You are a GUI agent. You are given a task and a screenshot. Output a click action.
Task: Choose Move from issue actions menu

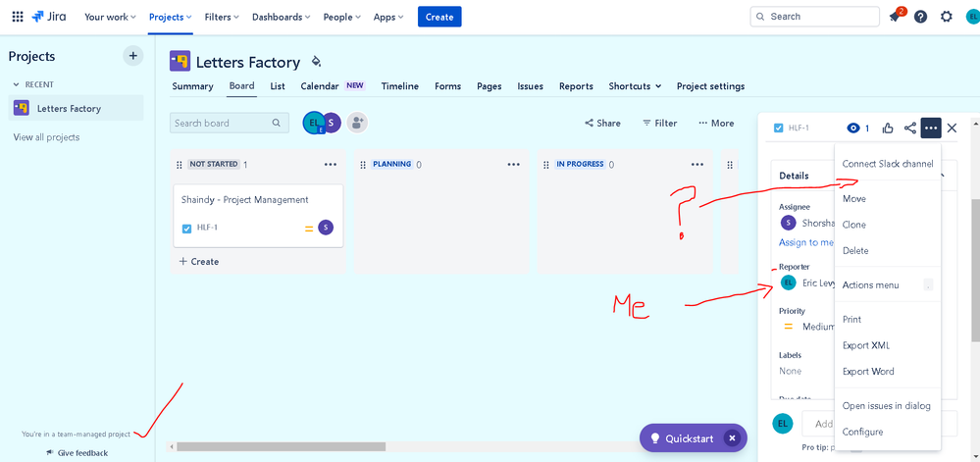888,199
